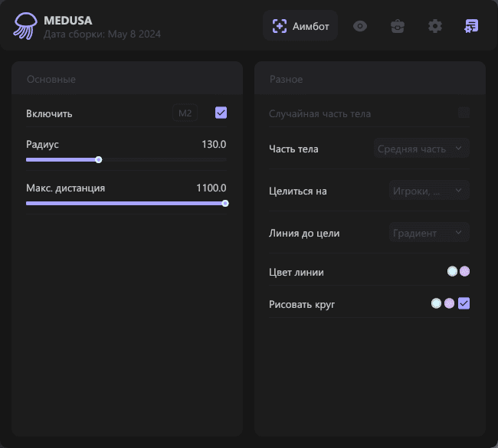Pick the first Цвет линии color swatch
The width and height of the screenshot is (498, 448).
point(452,271)
